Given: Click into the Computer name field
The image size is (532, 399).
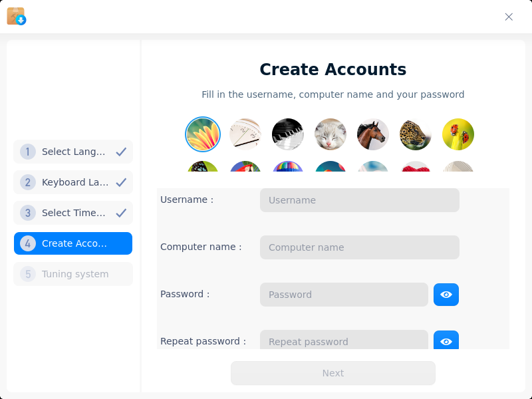Looking at the screenshot, I should (360, 247).
